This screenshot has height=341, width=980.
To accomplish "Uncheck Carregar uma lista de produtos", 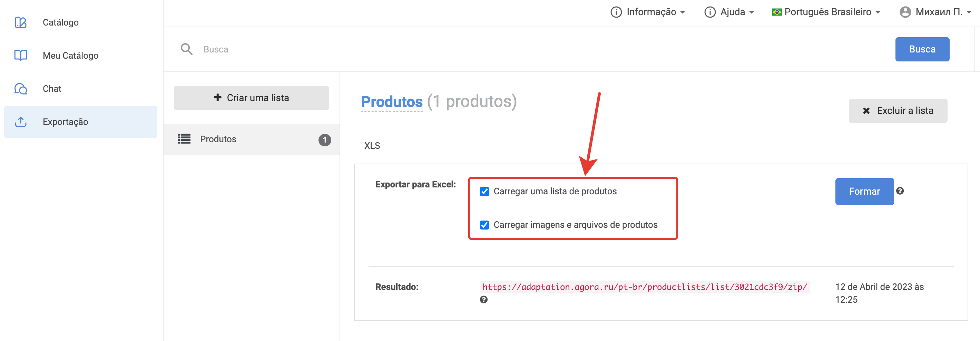I will click(x=484, y=192).
